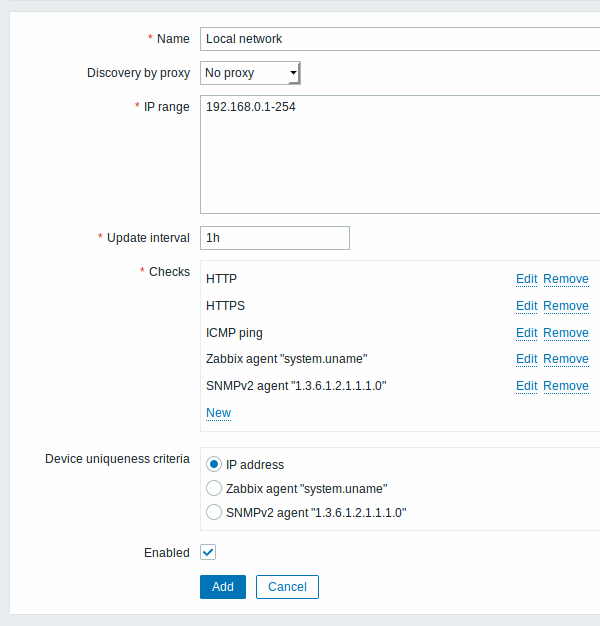This screenshot has width=600, height=626.
Task: Edit the Zabbix agent check
Action: coord(527,359)
